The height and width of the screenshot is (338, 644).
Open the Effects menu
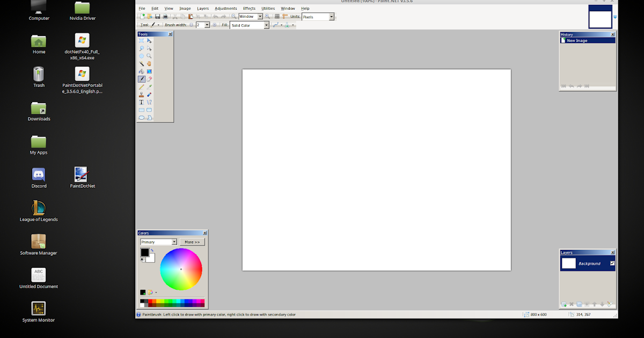click(x=249, y=9)
